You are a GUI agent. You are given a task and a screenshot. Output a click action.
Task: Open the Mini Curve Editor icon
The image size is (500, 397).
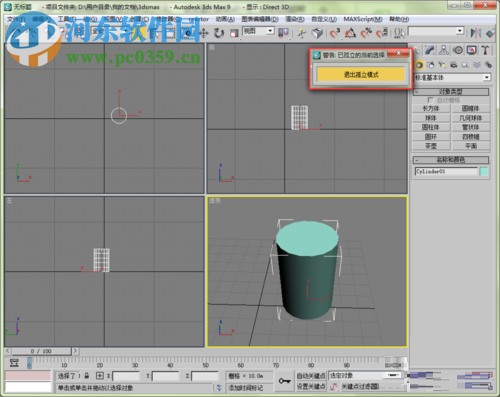click(x=14, y=362)
